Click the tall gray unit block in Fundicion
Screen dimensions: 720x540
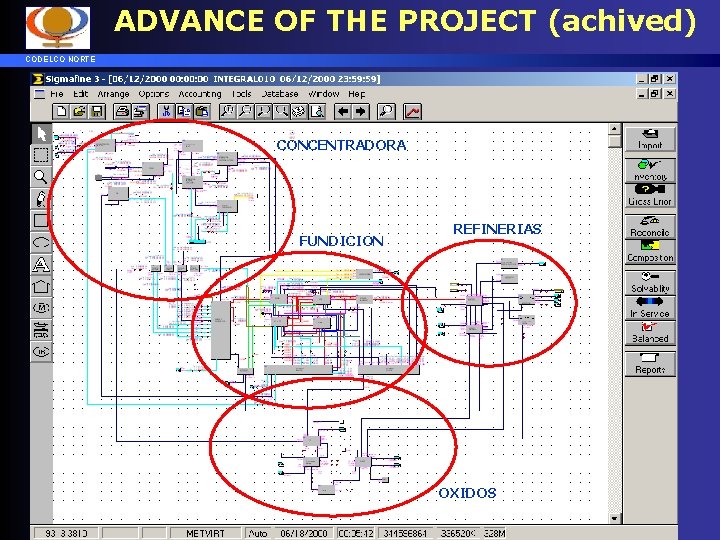[221, 330]
